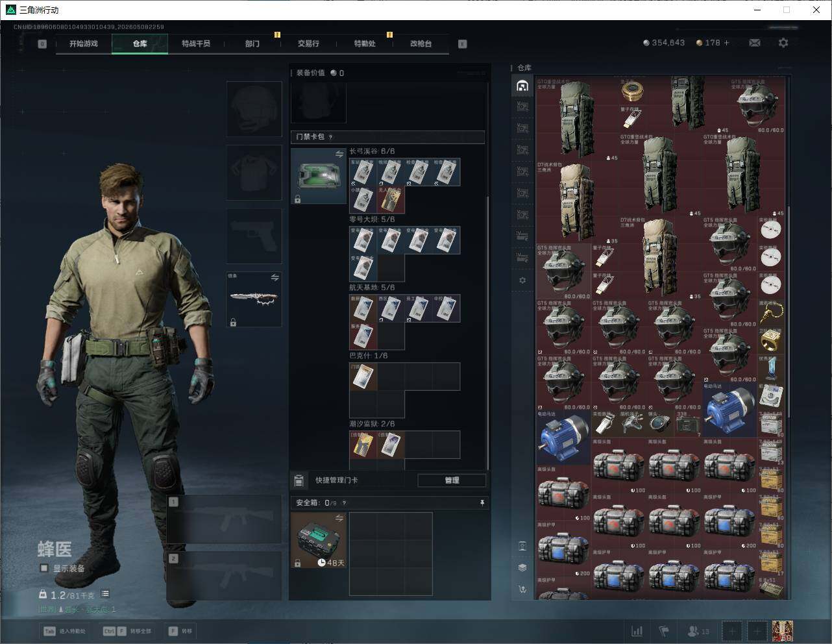Click the 管理 button for keycards
This screenshot has height=644, width=832.
coord(452,480)
